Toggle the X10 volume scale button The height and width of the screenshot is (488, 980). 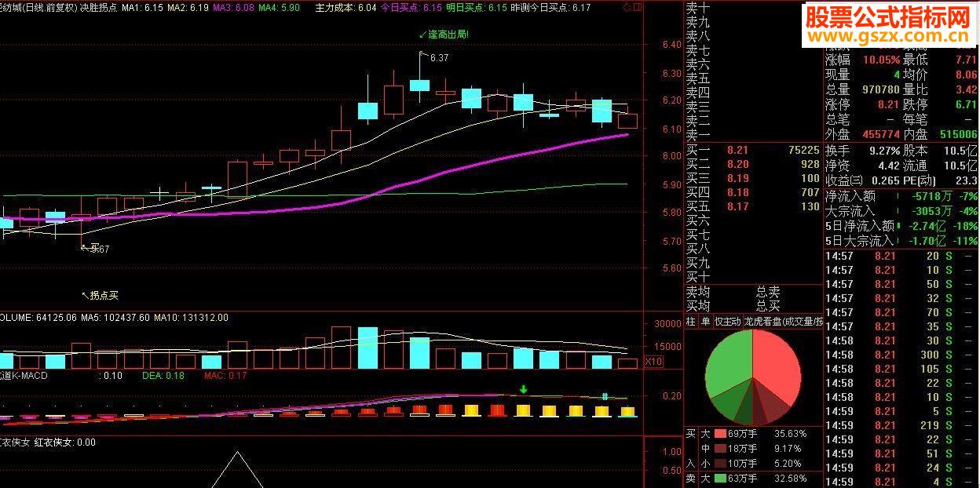click(653, 362)
